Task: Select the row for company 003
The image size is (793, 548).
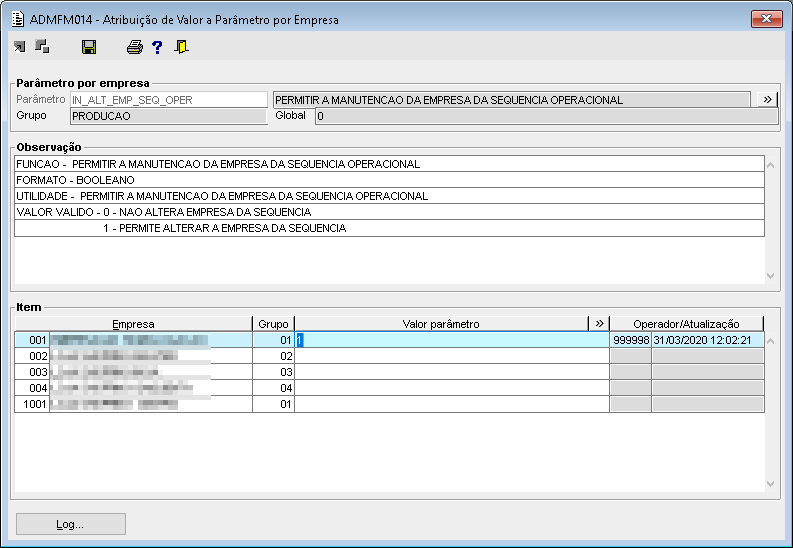Action: (x=389, y=372)
